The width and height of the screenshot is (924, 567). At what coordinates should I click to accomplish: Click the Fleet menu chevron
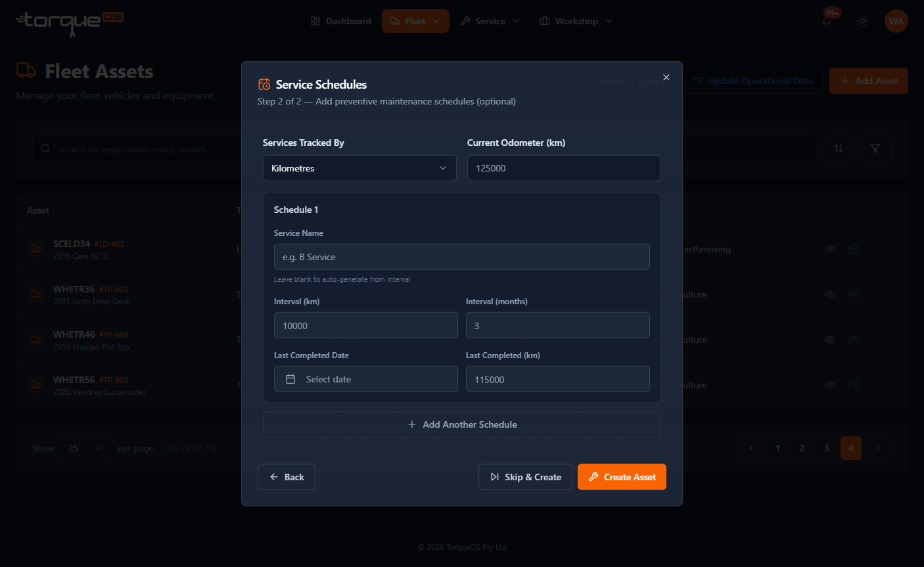(x=436, y=21)
